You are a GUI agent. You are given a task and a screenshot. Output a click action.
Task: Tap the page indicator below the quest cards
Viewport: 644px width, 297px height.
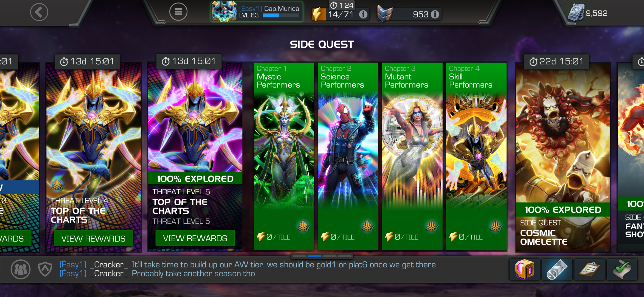[322, 256]
